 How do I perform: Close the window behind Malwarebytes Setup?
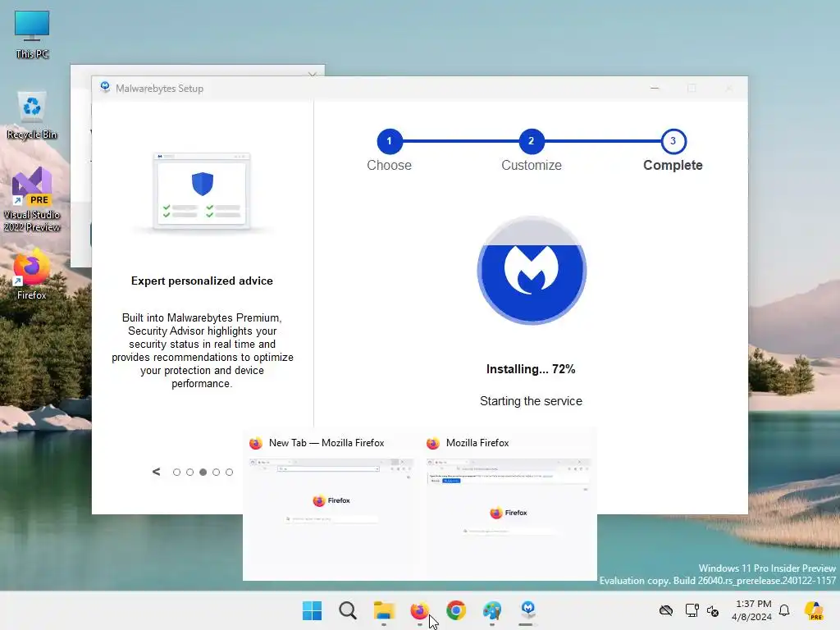pos(313,75)
